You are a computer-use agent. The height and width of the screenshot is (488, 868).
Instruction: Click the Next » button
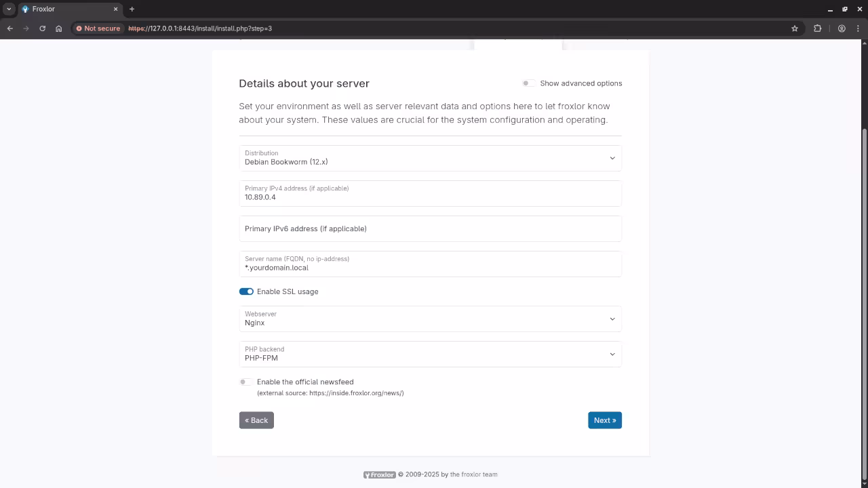604,420
